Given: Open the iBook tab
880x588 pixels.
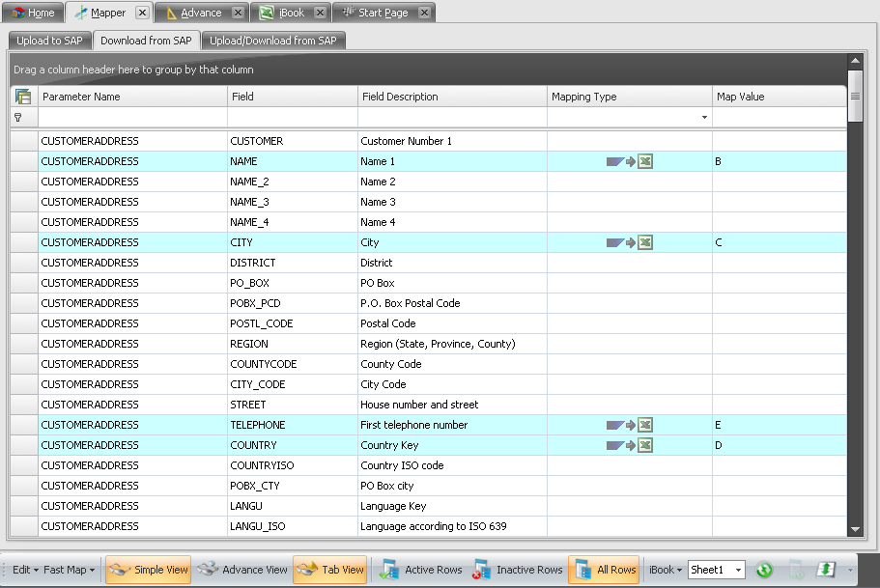Looking at the screenshot, I should (x=291, y=13).
